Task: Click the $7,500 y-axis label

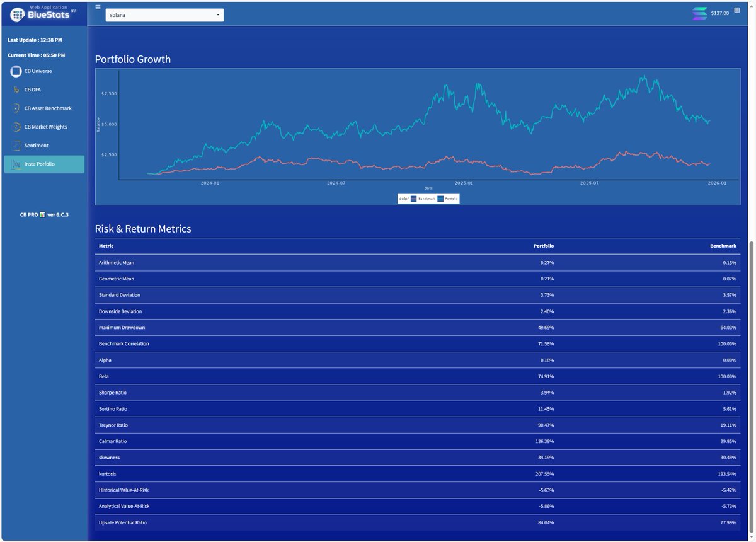Action: pos(109,93)
